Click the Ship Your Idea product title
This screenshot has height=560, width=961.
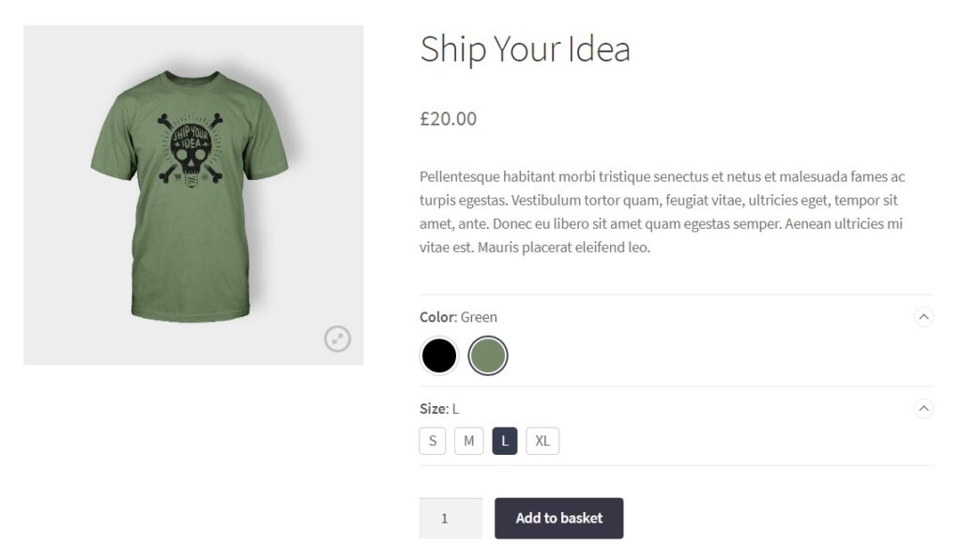pos(525,50)
